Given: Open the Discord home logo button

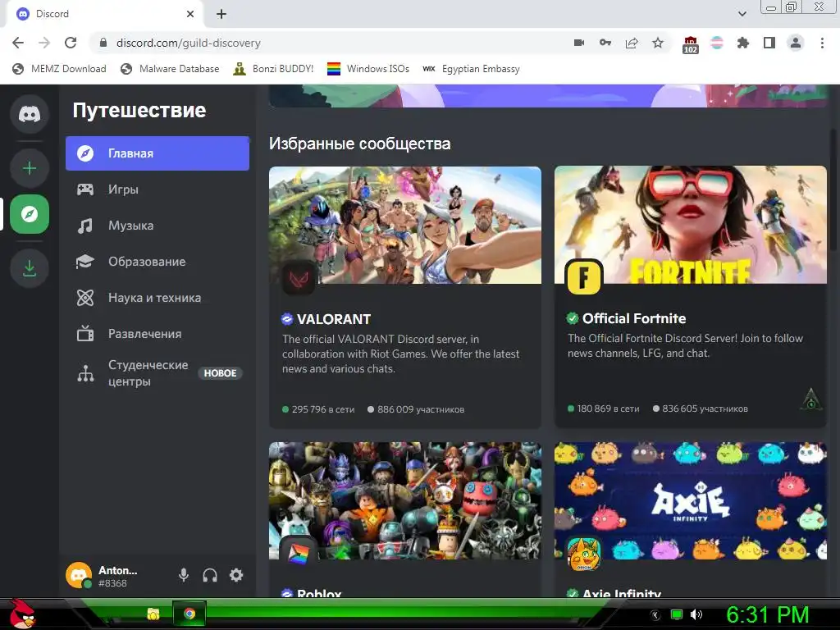Looking at the screenshot, I should pos(30,114).
